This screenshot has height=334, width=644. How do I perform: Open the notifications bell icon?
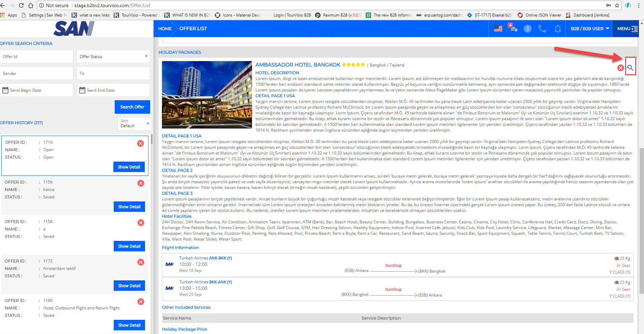click(x=558, y=29)
